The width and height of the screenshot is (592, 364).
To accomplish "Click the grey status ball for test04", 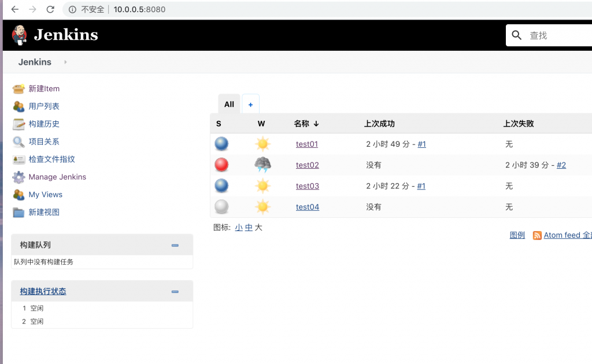I will (221, 207).
